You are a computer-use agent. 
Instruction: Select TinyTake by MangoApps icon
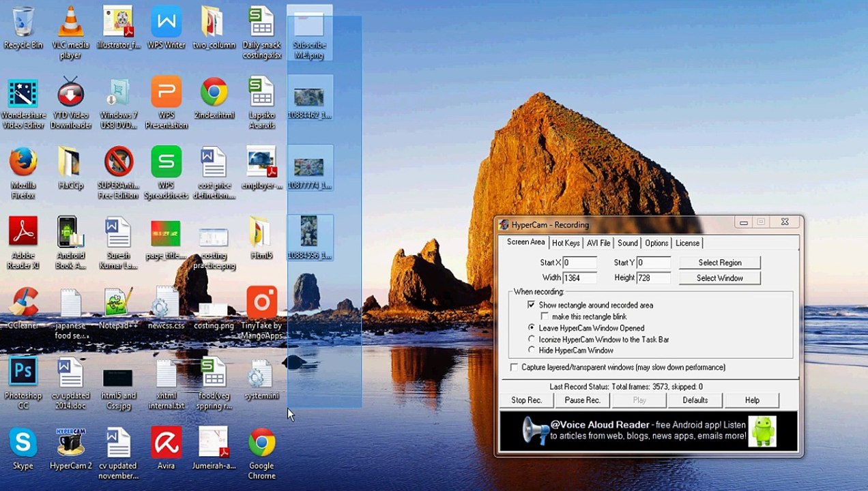click(x=261, y=313)
